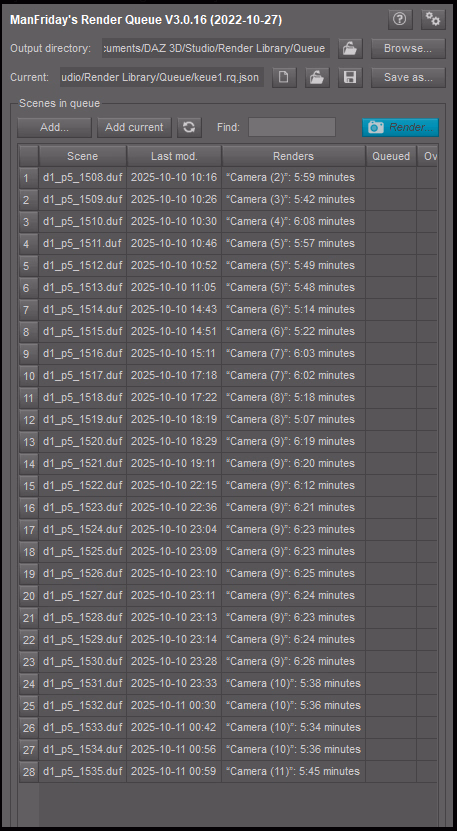Add current scene to queue
This screenshot has height=831, width=457.
(134, 127)
